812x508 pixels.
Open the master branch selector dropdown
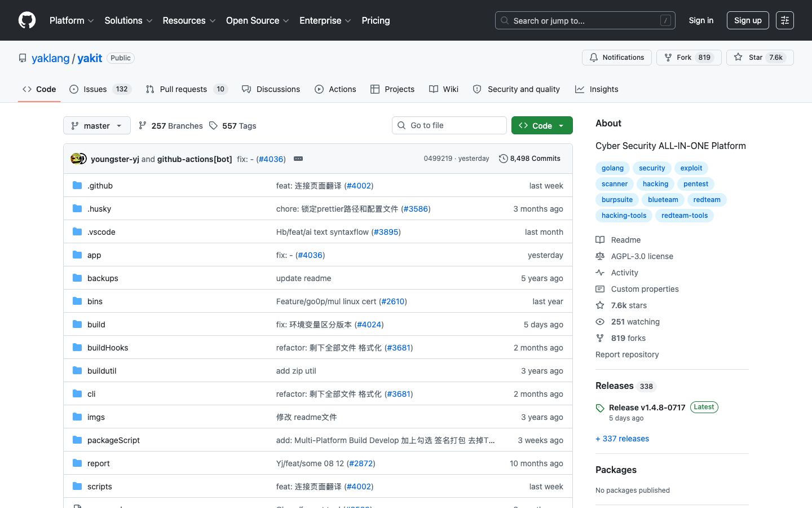pos(97,125)
